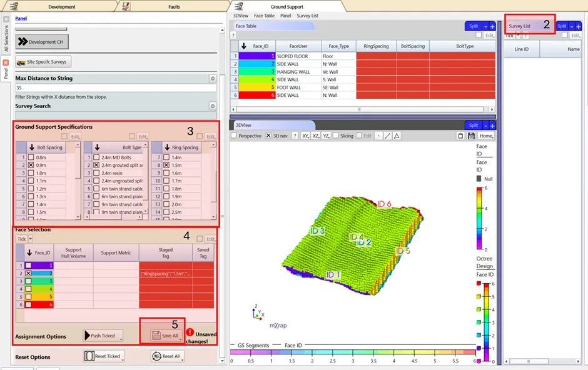Tick the Face_ID 3 checkbox in Face Selection

(x=28, y=281)
